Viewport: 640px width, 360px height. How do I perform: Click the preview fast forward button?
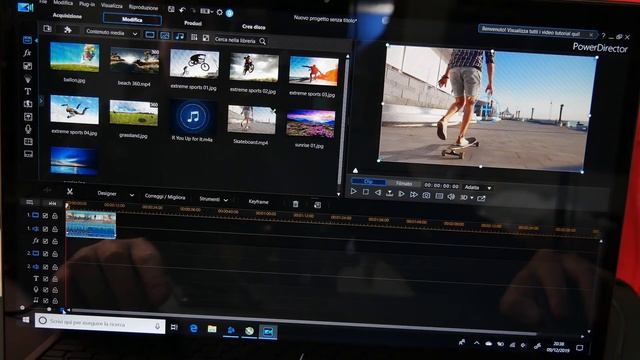tap(413, 195)
